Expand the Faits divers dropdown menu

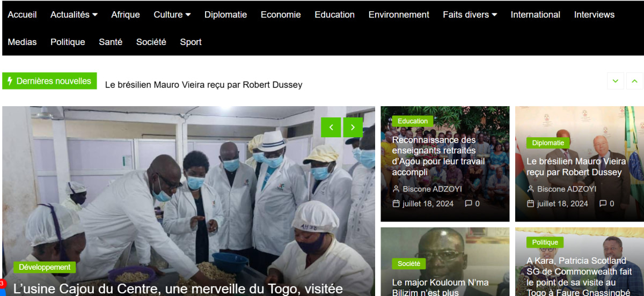click(470, 15)
